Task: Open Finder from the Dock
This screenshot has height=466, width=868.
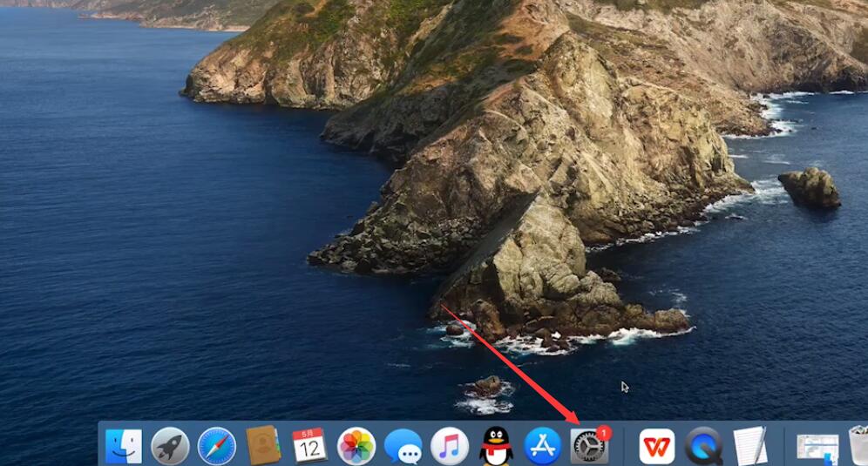Action: pyautogui.click(x=124, y=446)
